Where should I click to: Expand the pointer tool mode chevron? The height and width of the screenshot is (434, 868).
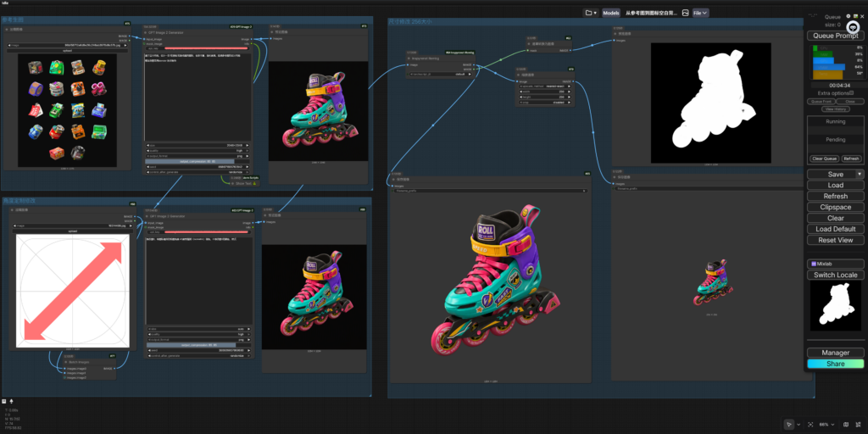(x=798, y=425)
